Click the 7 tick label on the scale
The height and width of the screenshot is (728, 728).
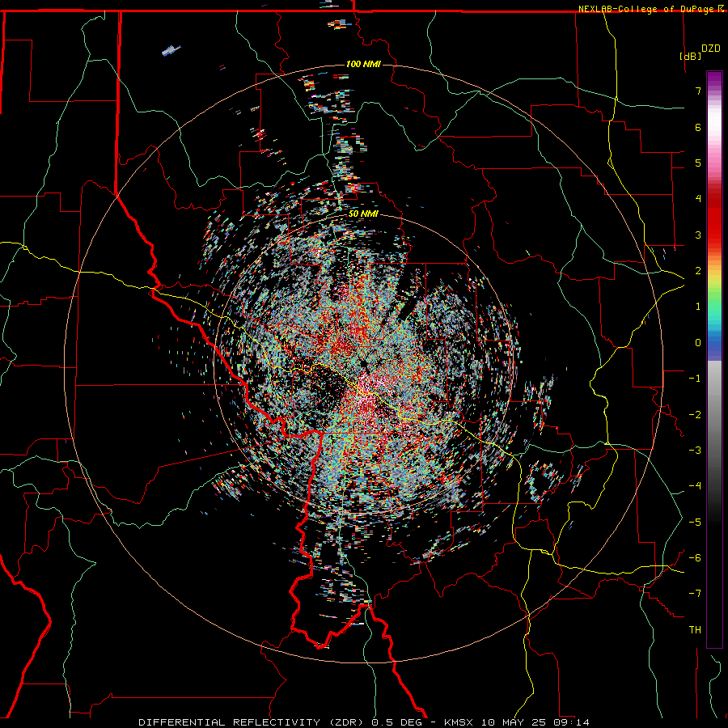coord(698,91)
